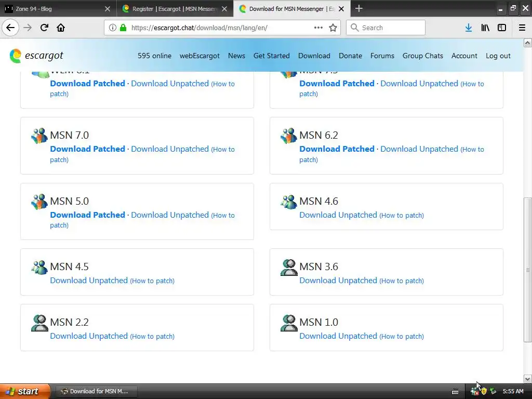Click the 595 online counter
The width and height of the screenshot is (532, 399).
click(154, 56)
